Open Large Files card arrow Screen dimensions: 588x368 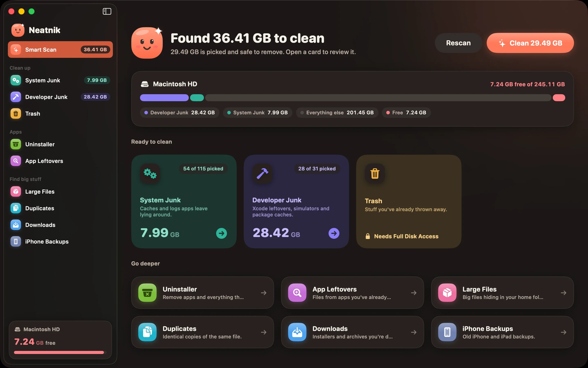(563, 293)
